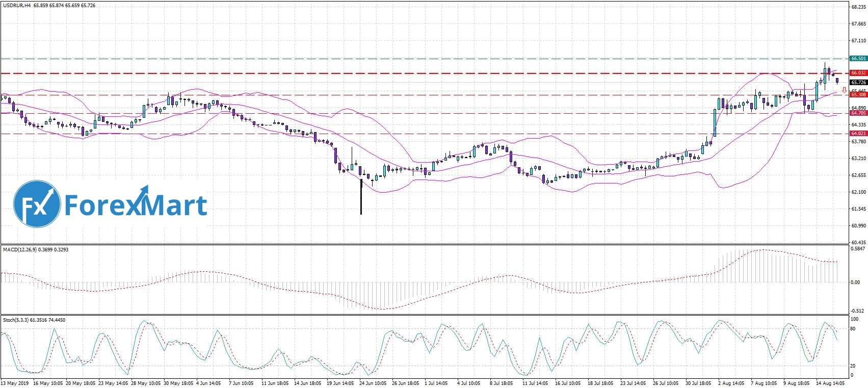Click the 14 Aug 14:05 time axis label
This screenshot has height=388, width=868.
pyautogui.click(x=831, y=383)
